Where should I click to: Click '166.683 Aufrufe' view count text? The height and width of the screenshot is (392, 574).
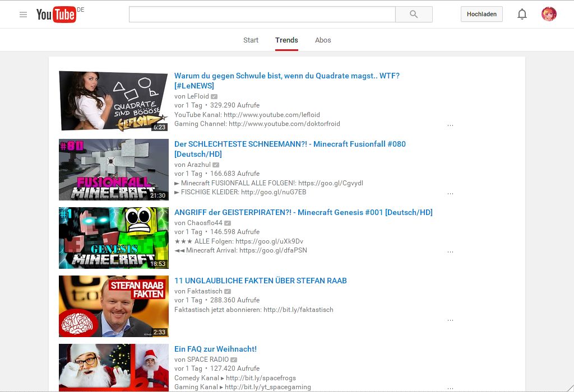point(235,174)
